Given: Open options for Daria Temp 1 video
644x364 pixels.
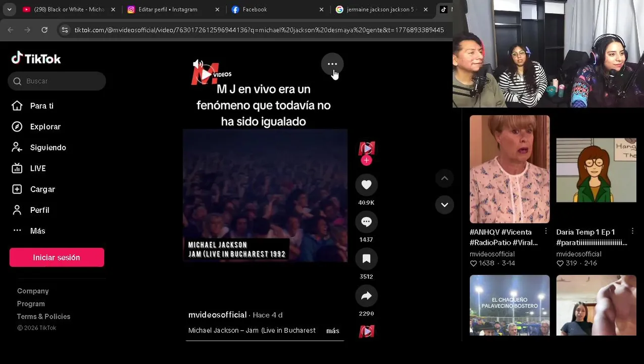Looking at the screenshot, I should pyautogui.click(x=632, y=231).
